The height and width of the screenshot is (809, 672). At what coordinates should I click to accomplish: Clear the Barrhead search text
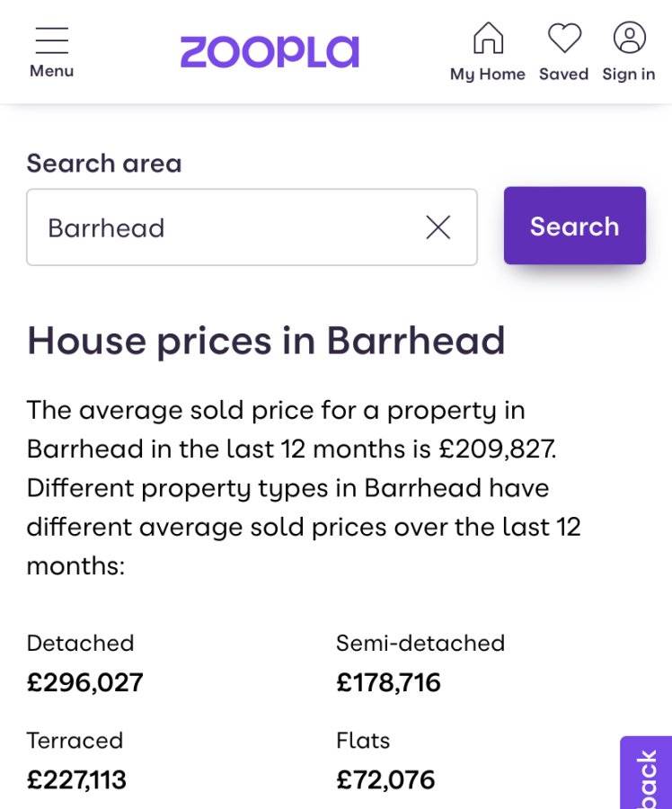coord(438,227)
